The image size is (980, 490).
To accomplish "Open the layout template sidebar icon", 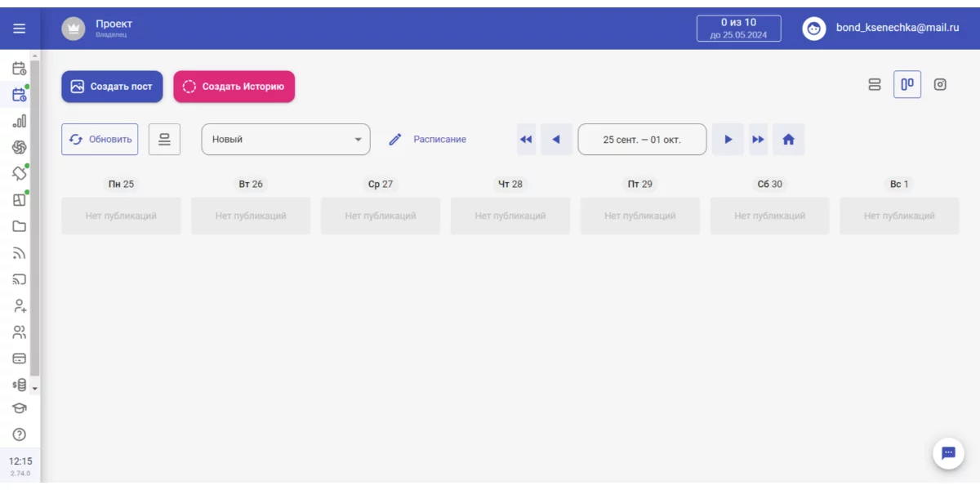I will (x=19, y=199).
